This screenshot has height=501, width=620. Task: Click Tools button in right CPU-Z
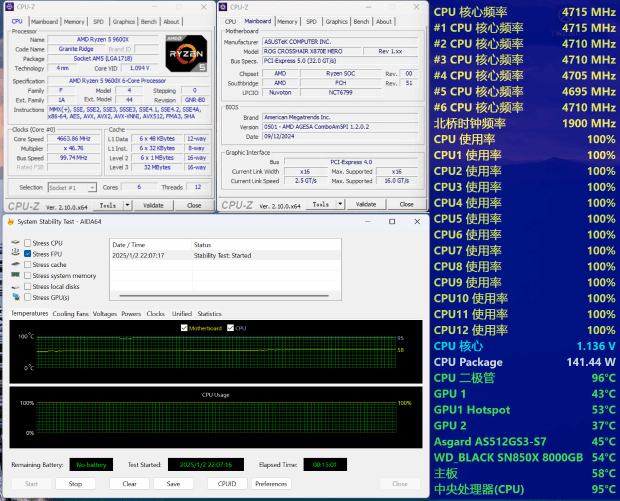321,204
